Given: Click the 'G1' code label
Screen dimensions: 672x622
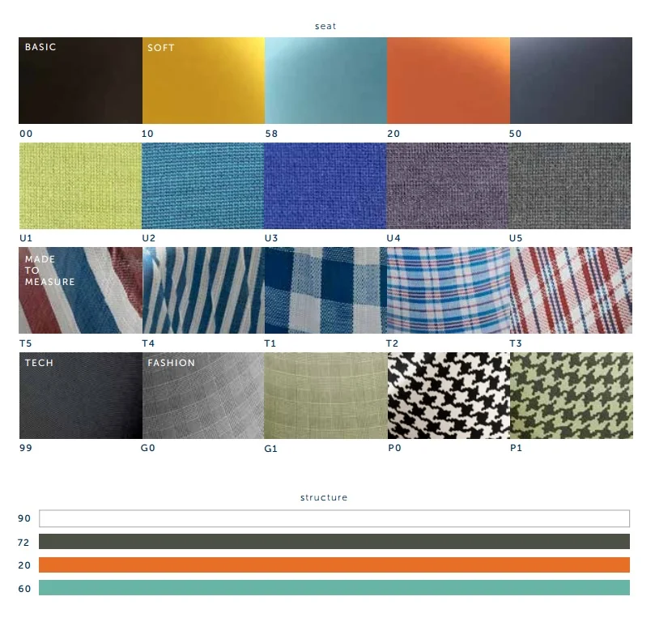Looking at the screenshot, I should (x=271, y=449).
